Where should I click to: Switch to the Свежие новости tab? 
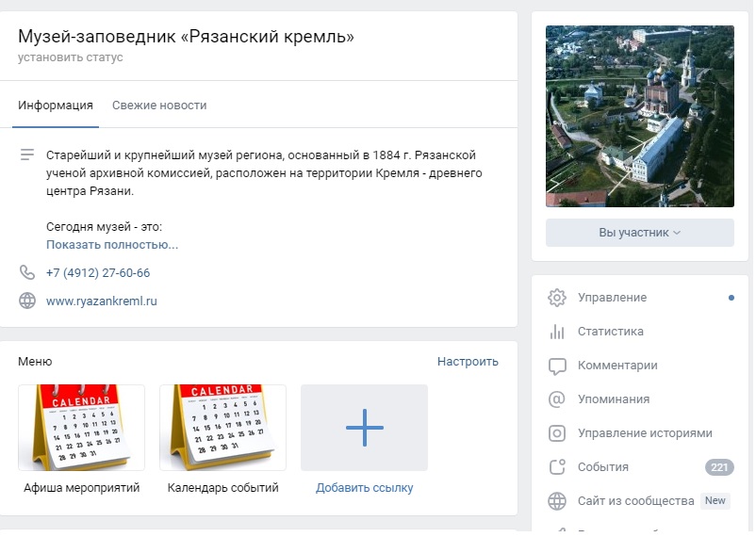[159, 106]
